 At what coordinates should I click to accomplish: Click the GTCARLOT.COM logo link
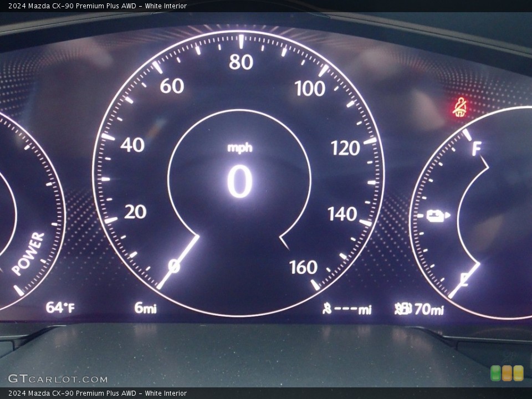pyautogui.click(x=58, y=378)
